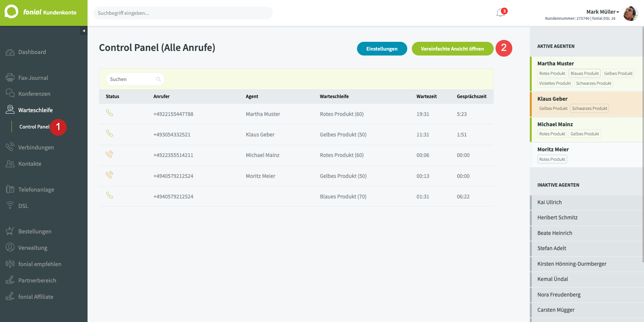Viewport: 644px width, 322px height.
Task: Click Martha Muster's Rotes Produkt tag
Action: coord(552,73)
